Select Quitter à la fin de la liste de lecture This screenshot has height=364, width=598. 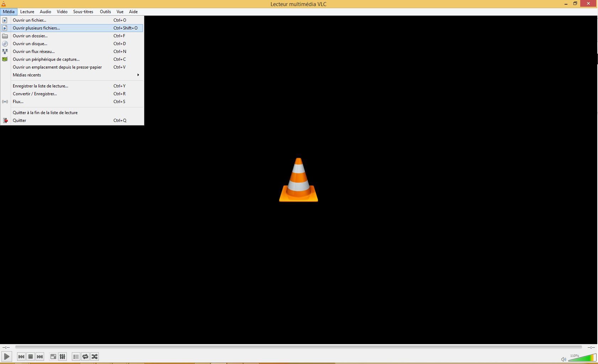pos(72,113)
